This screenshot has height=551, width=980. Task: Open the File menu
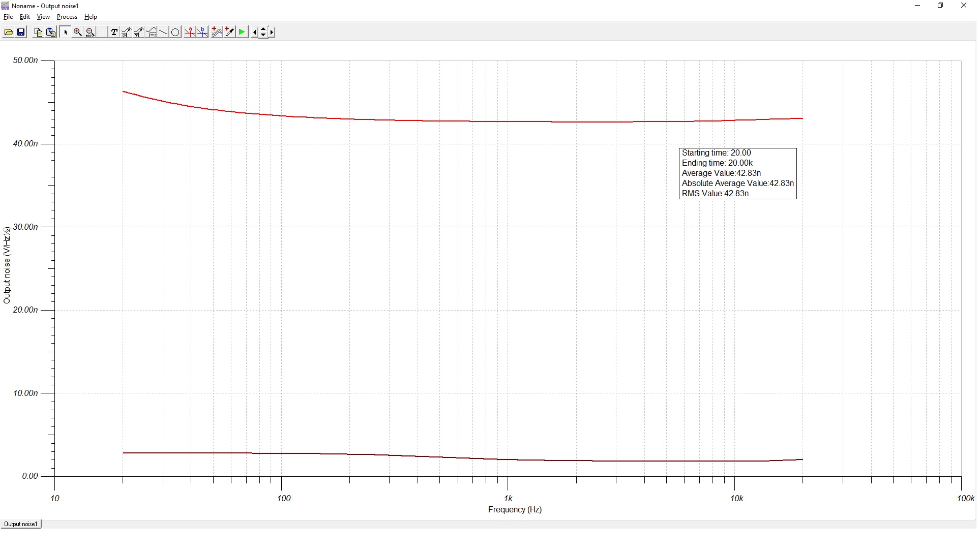(x=8, y=17)
